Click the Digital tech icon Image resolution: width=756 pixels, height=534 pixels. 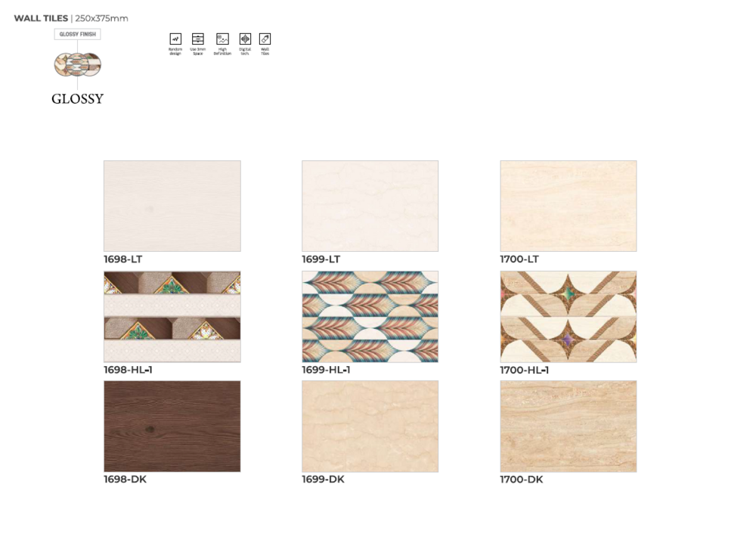(245, 39)
